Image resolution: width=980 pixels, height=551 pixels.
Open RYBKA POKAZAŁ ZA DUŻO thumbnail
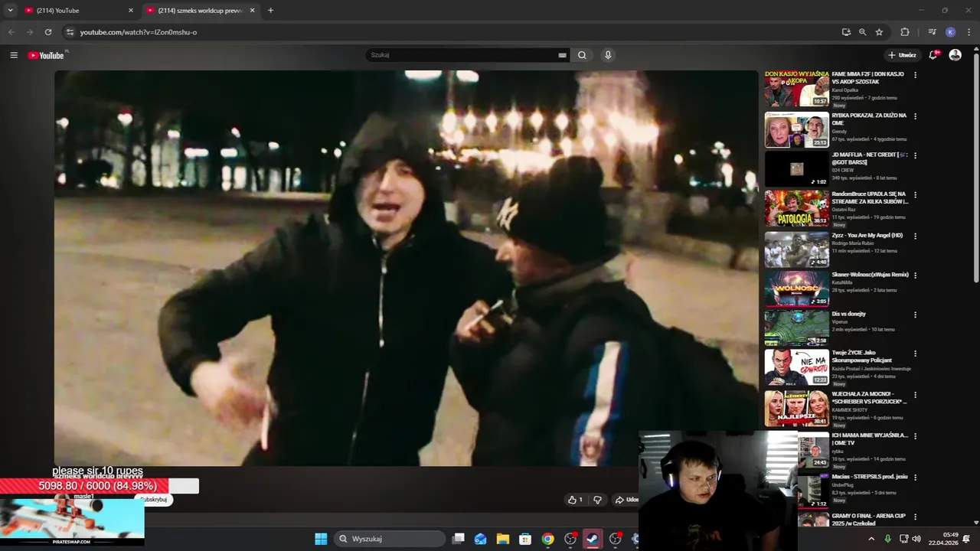pos(796,130)
